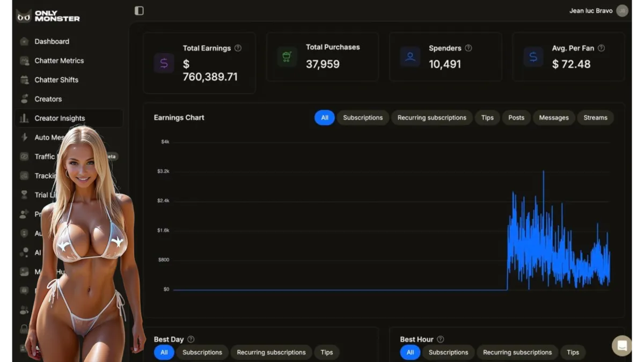
Task: Open the chat support widget
Action: pyautogui.click(x=622, y=345)
